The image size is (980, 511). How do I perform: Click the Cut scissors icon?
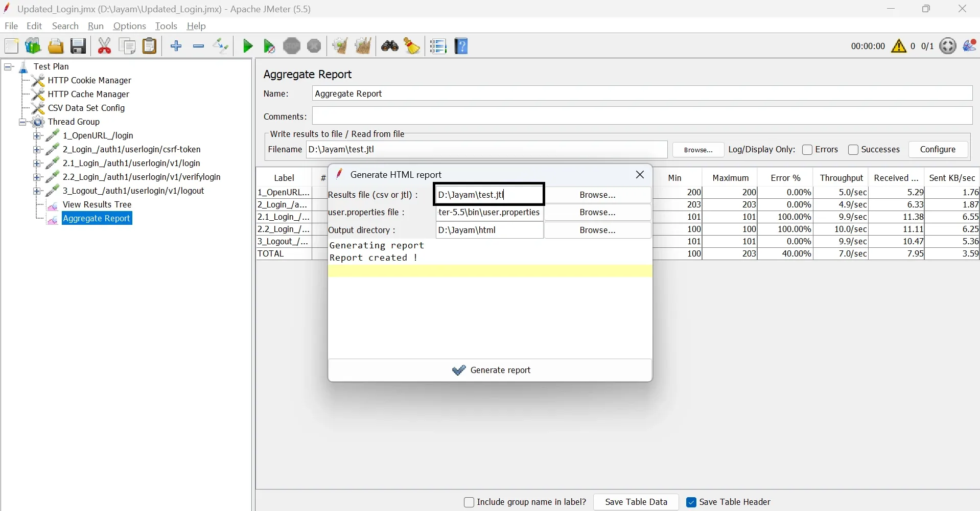tap(105, 46)
